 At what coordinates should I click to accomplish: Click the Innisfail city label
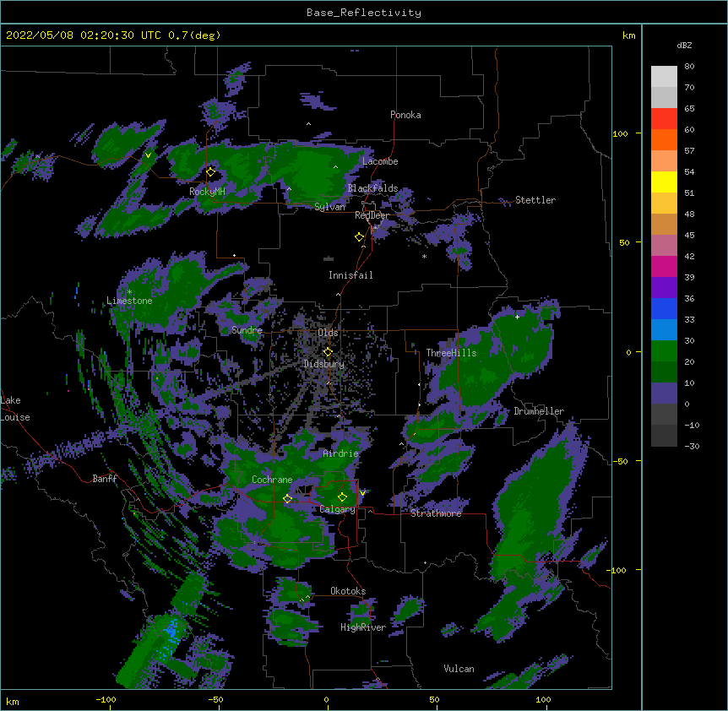[350, 275]
